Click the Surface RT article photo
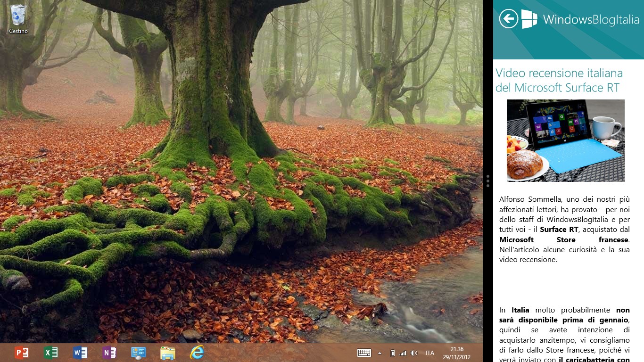This screenshot has width=644, height=362. coord(565,140)
